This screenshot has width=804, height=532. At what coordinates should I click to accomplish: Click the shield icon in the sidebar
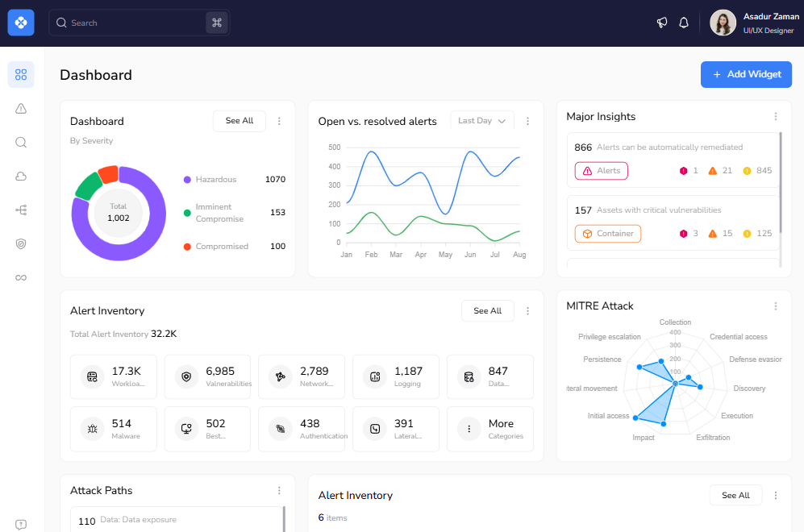pos(21,243)
